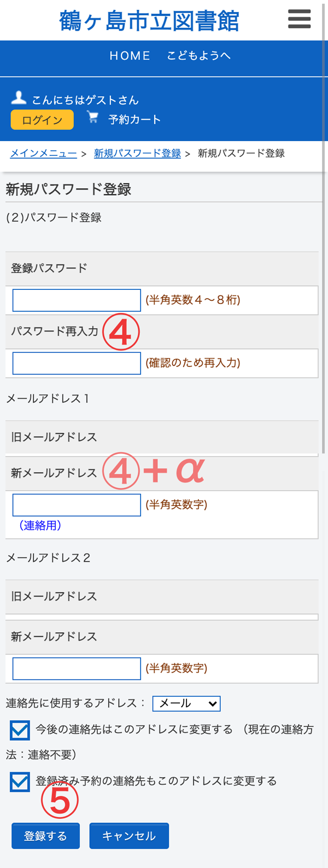Click the 予約カート link
The width and height of the screenshot is (328, 868).
134,119
